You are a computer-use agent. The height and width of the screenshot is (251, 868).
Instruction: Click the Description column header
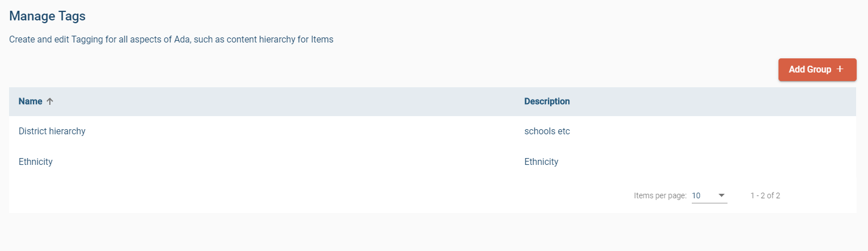(547, 101)
